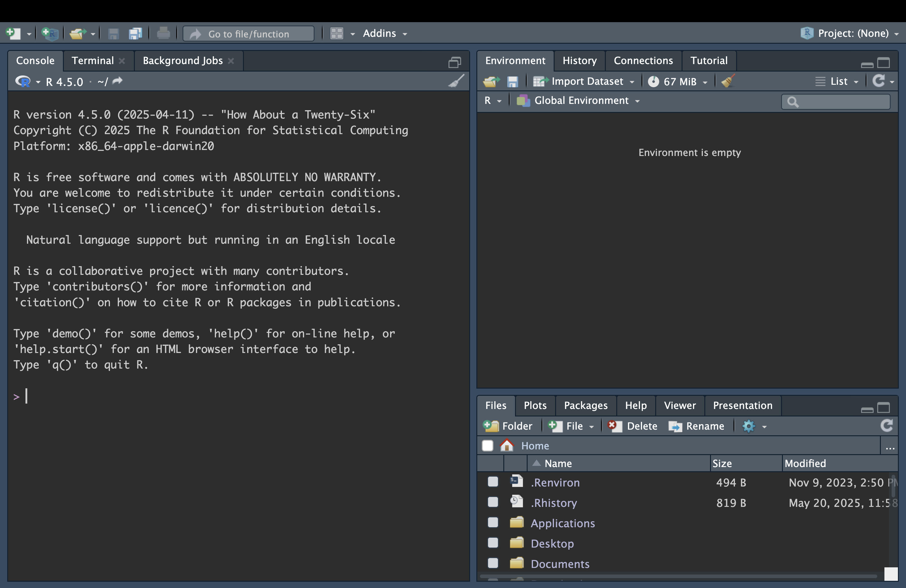Restore the Console pane size icon
Viewport: 906px width, 588px height.
point(454,62)
